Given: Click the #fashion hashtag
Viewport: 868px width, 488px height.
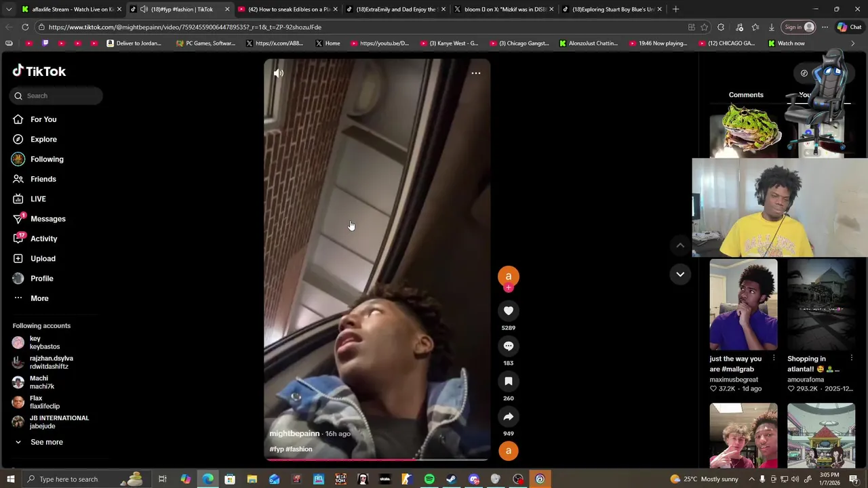Looking at the screenshot, I should pyautogui.click(x=299, y=449).
